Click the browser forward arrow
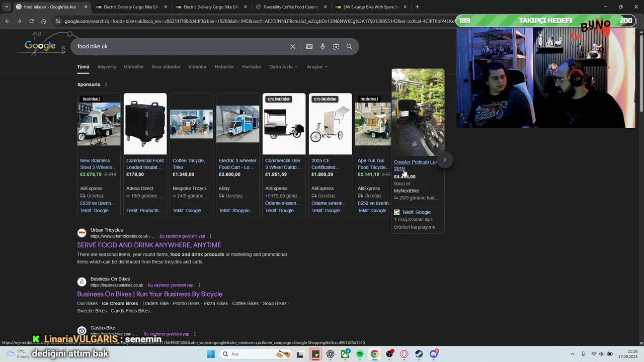644x362 pixels. (19, 21)
